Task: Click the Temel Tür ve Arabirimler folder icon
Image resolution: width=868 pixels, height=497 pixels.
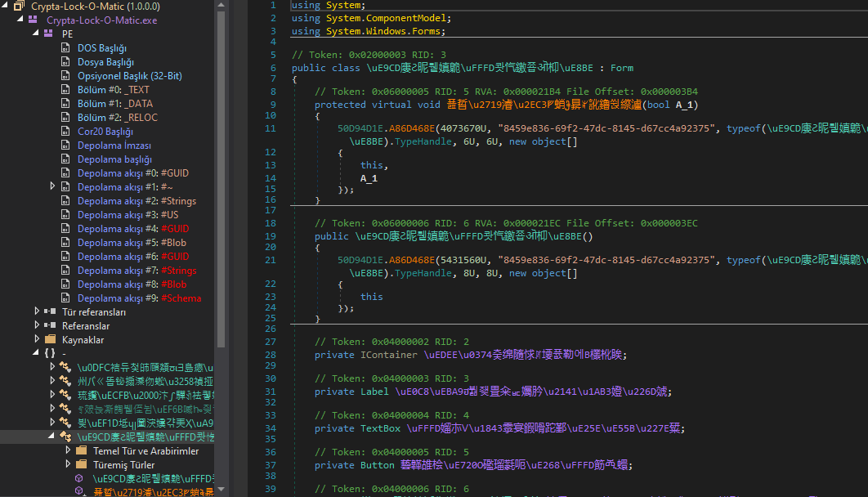Action: point(81,450)
